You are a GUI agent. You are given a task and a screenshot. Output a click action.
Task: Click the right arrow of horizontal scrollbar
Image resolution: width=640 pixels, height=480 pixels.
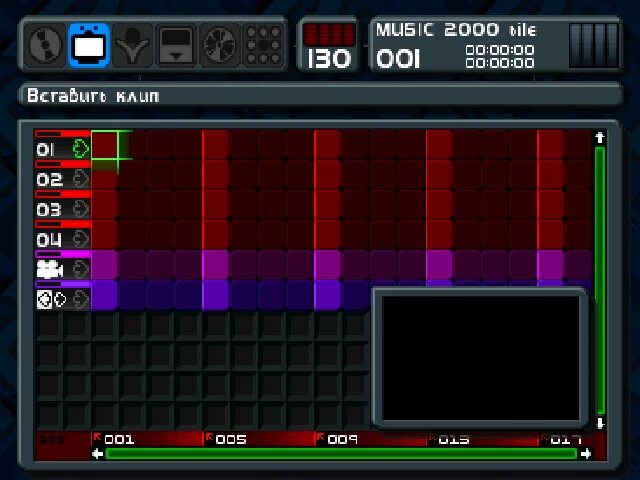(x=586, y=454)
